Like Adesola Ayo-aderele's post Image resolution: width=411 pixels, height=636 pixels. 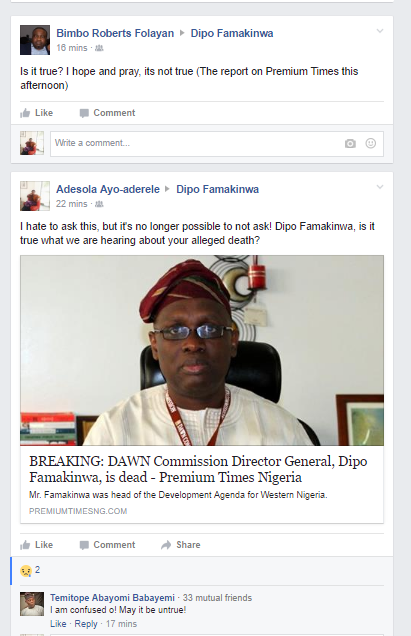(x=37, y=545)
